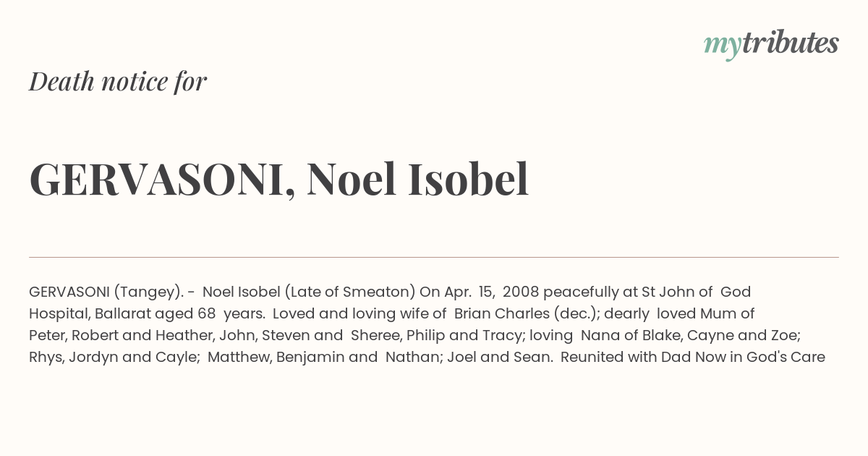Click "Peter, Robert and Heather" names

pyautogui.click(x=120, y=335)
